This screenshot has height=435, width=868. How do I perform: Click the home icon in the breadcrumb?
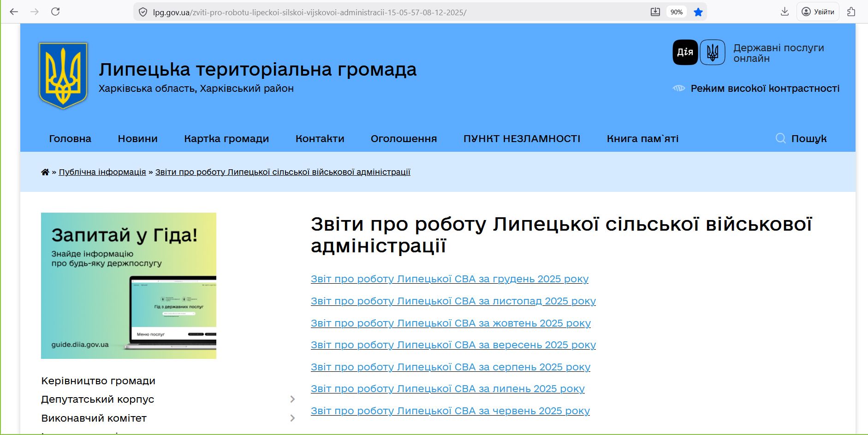pos(45,171)
